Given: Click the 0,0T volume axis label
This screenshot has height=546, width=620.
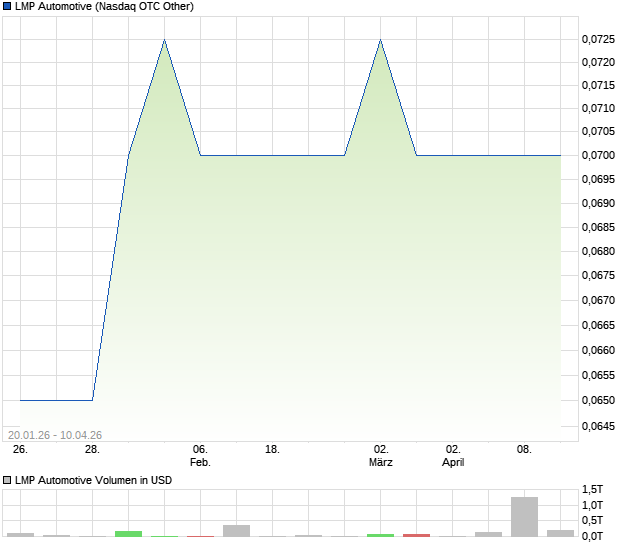Looking at the screenshot, I should click(x=592, y=536).
